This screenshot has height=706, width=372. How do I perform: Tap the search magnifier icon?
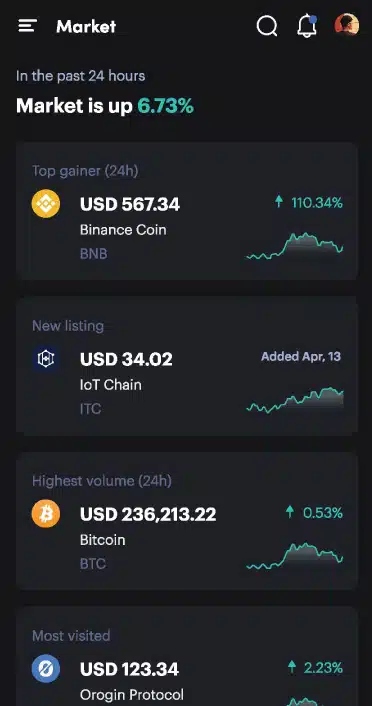(267, 26)
